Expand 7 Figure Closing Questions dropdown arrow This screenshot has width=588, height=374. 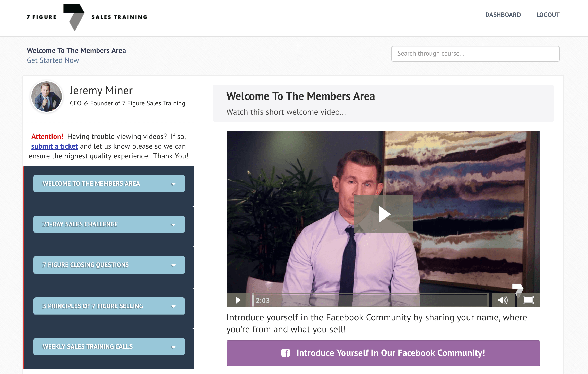click(173, 265)
